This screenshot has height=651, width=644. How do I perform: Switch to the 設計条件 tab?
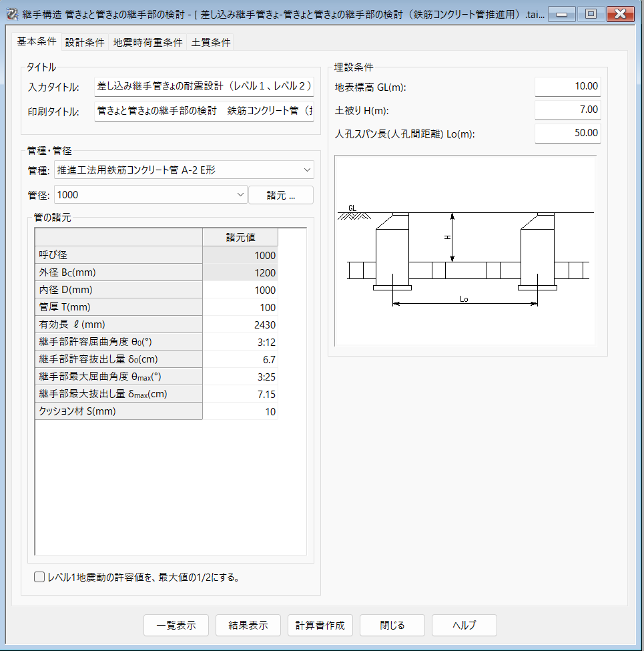85,42
